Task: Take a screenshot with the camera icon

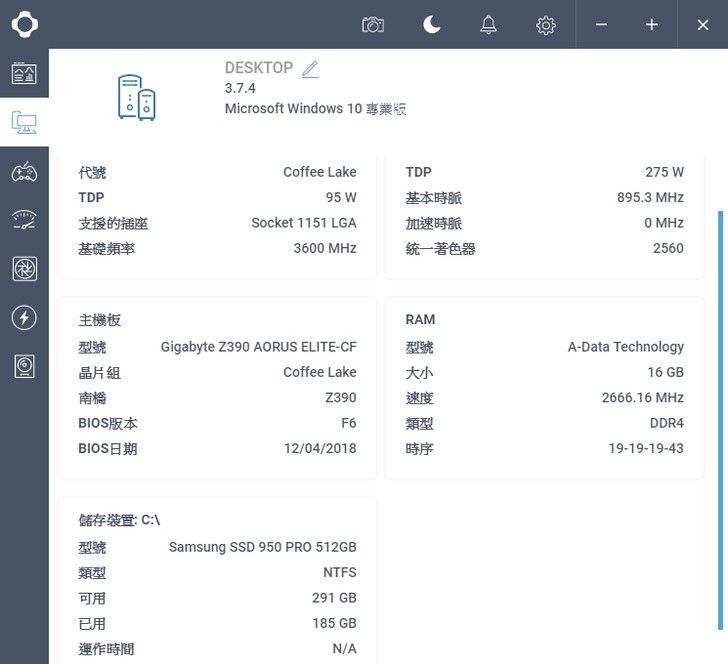Action: tap(373, 25)
